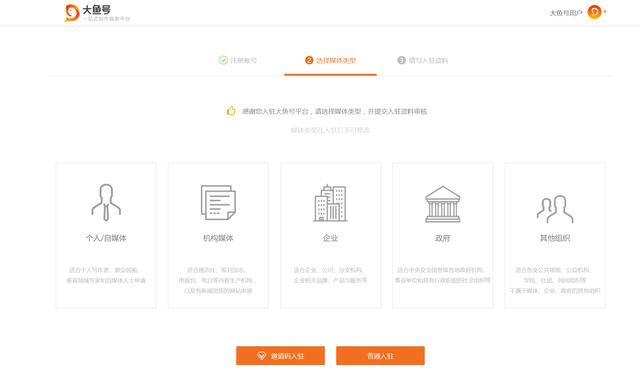The width and height of the screenshot is (640, 372).
Task: Expand the dropdown arrow beside the avatar
Action: (605, 11)
